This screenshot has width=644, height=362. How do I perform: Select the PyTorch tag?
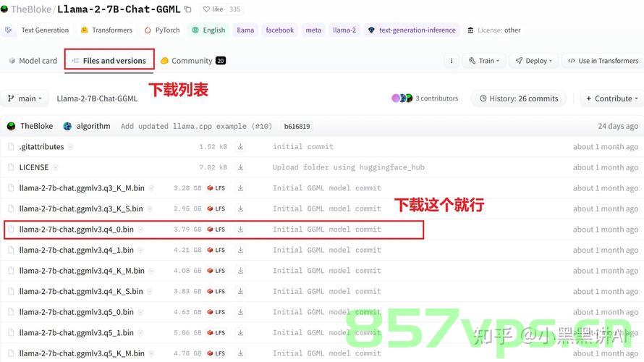point(162,30)
